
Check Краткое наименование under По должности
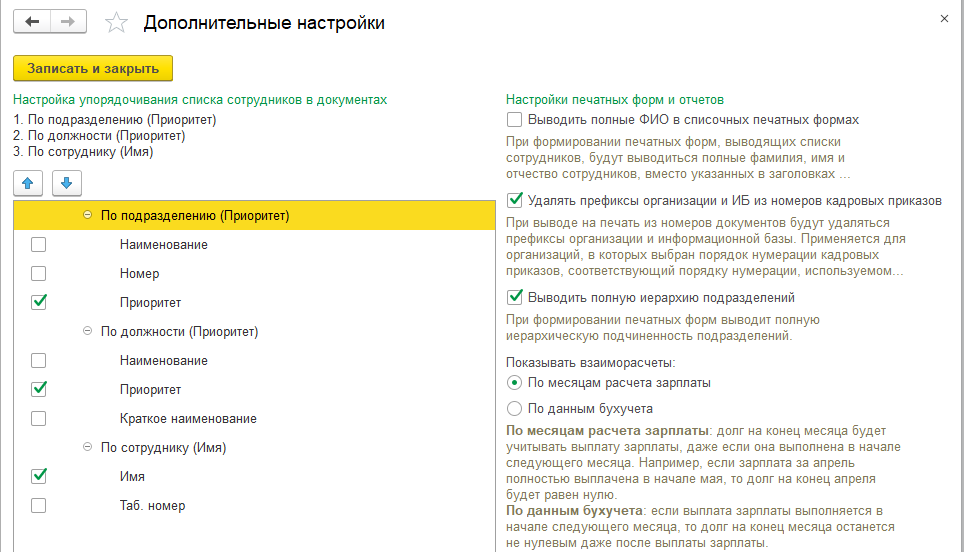39,419
